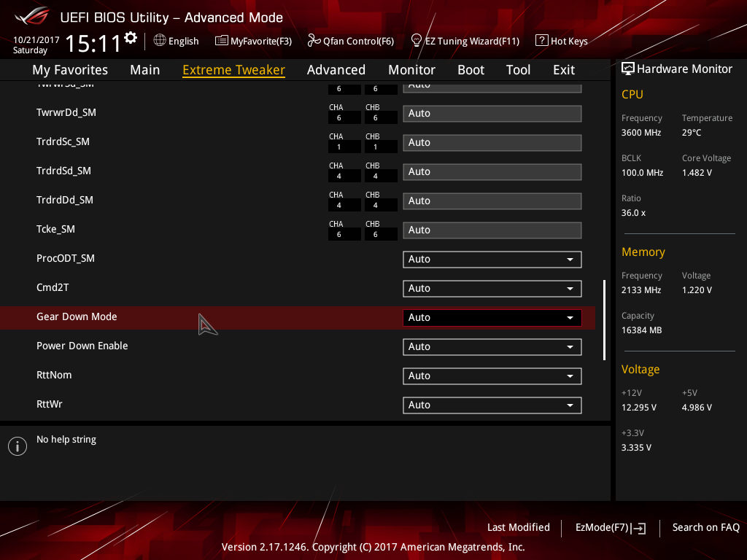
Task: Open the Tool tab
Action: click(519, 70)
